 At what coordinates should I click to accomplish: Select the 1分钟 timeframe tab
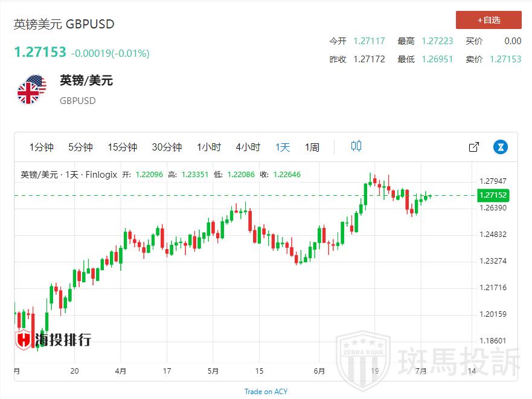coord(42,147)
